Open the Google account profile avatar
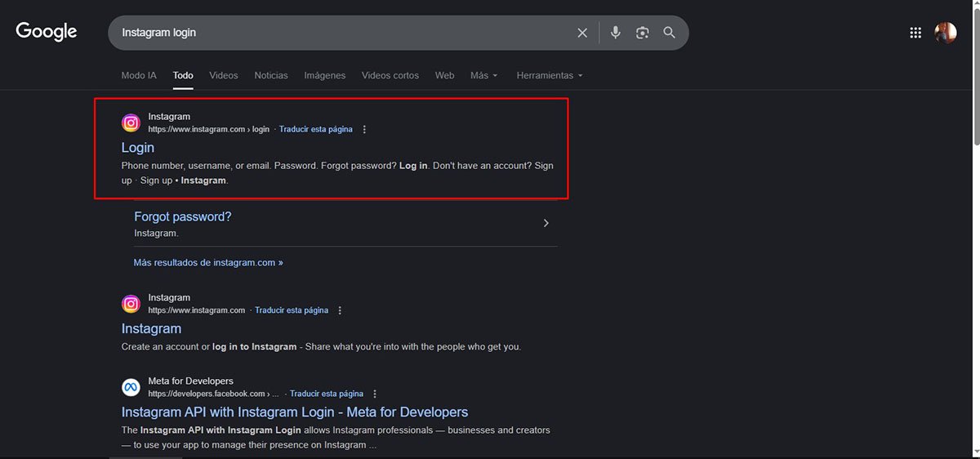The image size is (980, 459). tap(946, 33)
